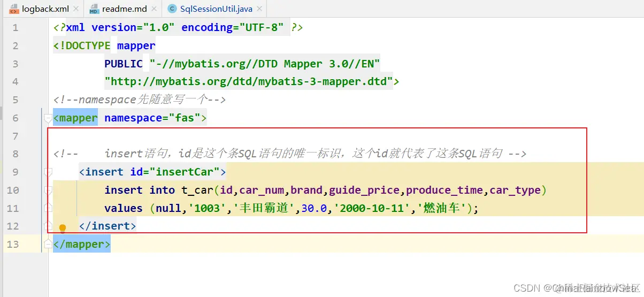Click the guide_price column name
The height and width of the screenshot is (297, 644).
(x=364, y=190)
